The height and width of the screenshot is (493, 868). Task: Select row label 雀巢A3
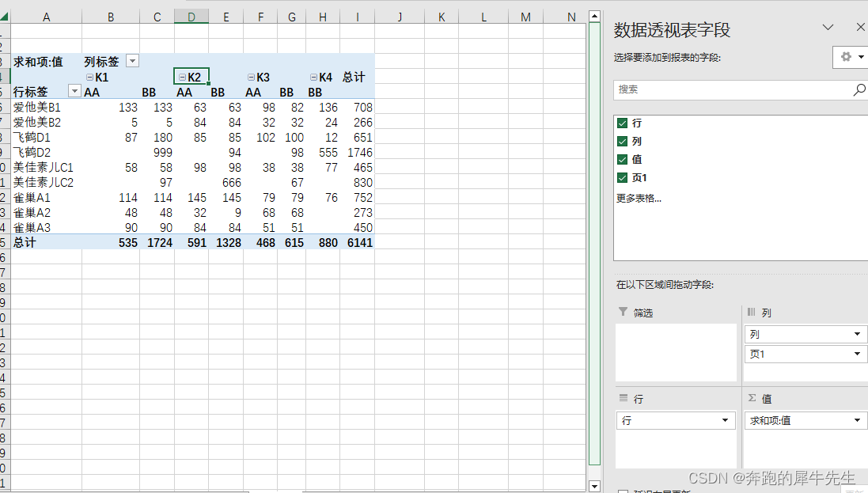click(47, 227)
